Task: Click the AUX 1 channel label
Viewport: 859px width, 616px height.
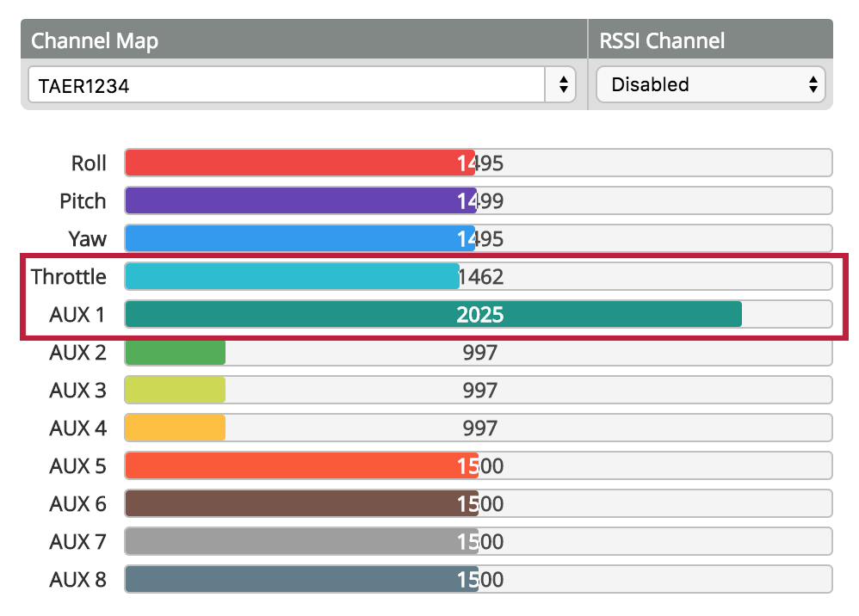Action: (77, 315)
